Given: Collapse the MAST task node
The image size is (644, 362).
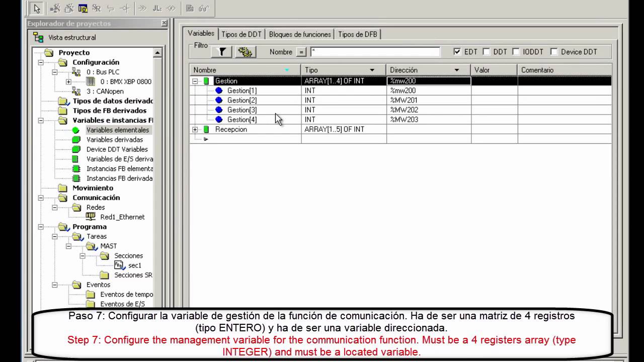Looking at the screenshot, I should pyautogui.click(x=68, y=246).
